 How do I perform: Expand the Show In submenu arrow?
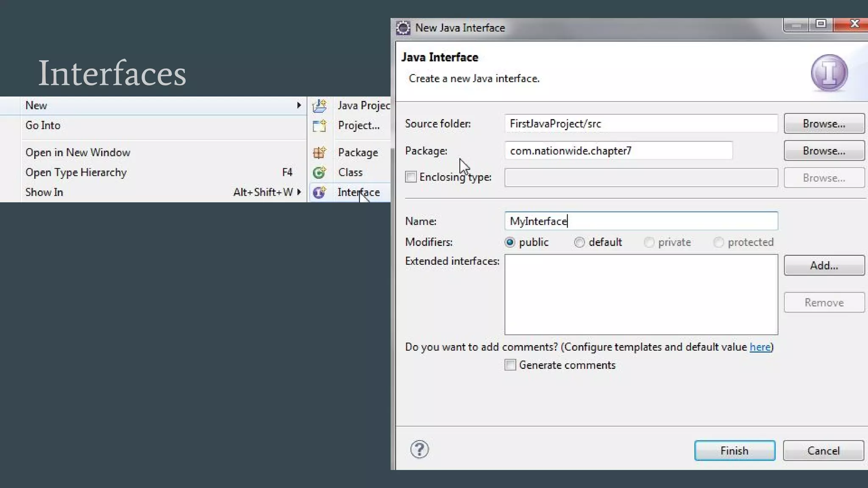click(299, 192)
